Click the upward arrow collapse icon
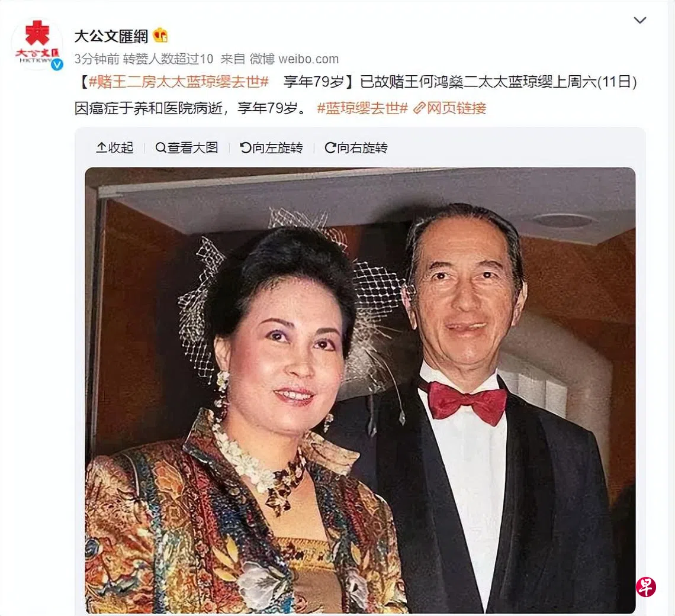The height and width of the screenshot is (616, 675). click(101, 147)
